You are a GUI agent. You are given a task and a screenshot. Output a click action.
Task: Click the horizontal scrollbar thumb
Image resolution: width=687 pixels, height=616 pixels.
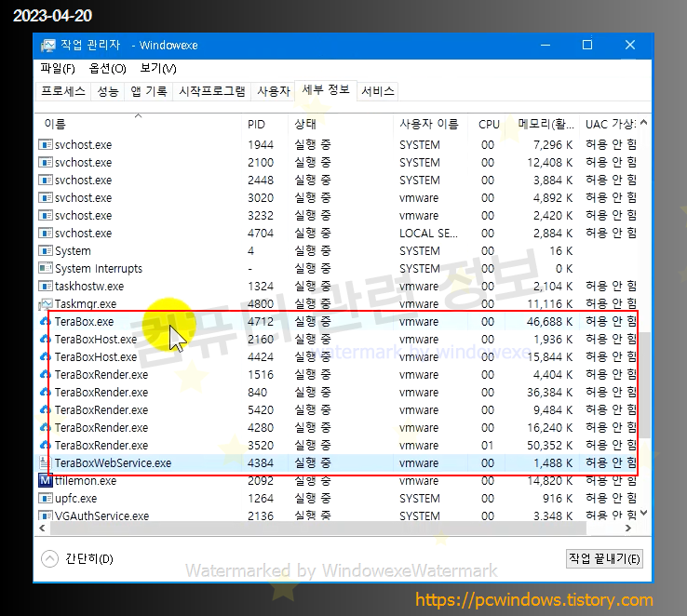(x=318, y=529)
